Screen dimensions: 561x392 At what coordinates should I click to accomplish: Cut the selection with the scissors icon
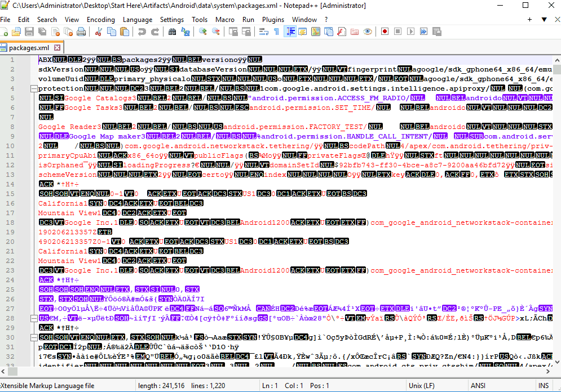pyautogui.click(x=99, y=32)
